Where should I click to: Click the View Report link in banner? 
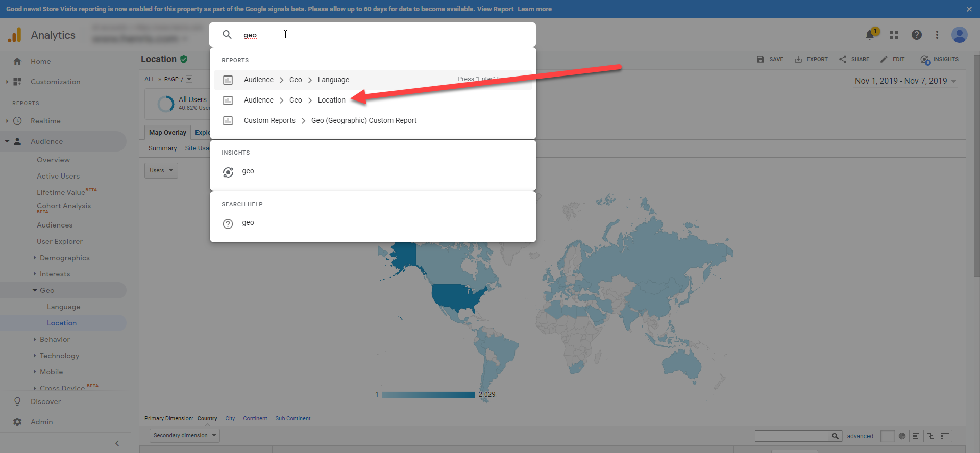coord(495,9)
